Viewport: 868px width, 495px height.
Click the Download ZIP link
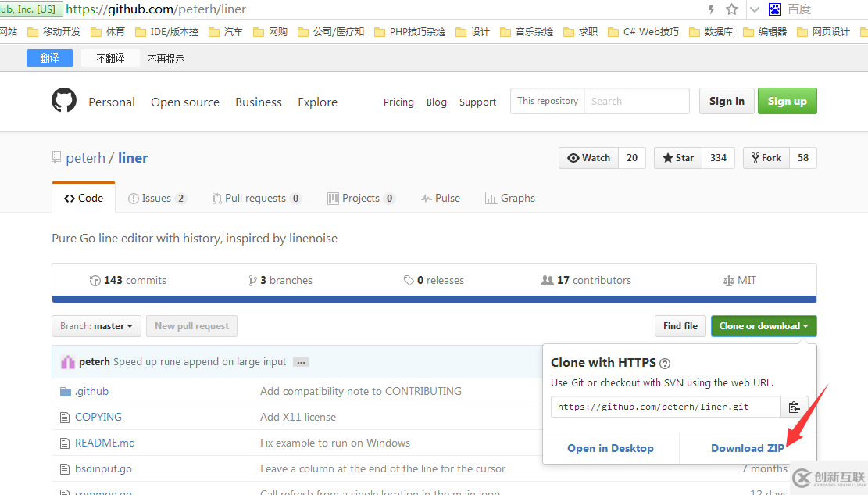point(748,448)
